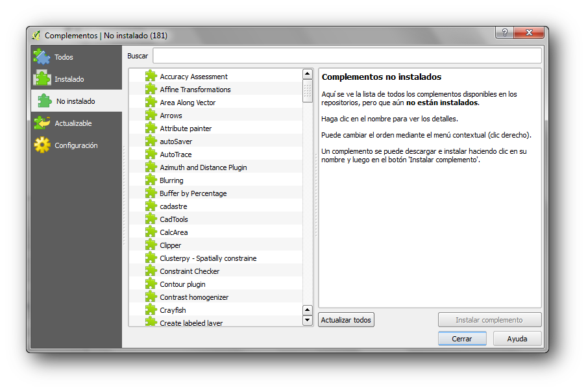Click the plugin icon beside Buffer by Percentage

point(151,193)
